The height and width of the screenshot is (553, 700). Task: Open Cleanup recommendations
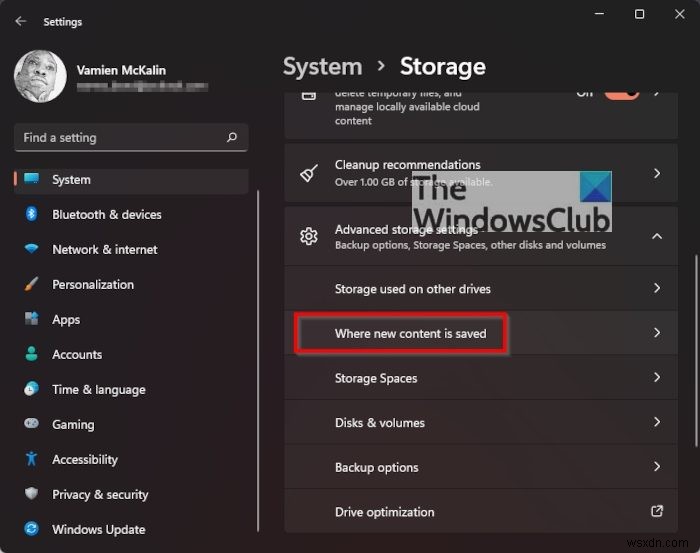click(x=481, y=173)
